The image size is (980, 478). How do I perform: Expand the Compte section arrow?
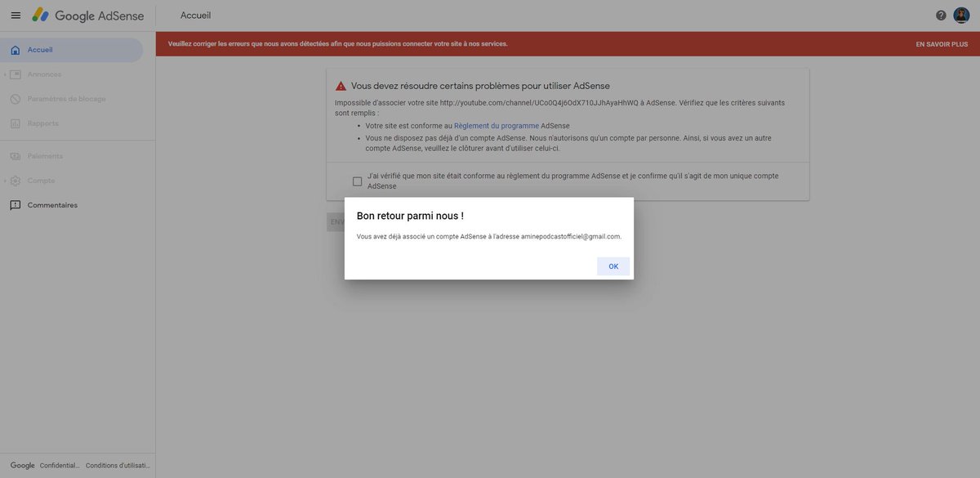(5, 181)
